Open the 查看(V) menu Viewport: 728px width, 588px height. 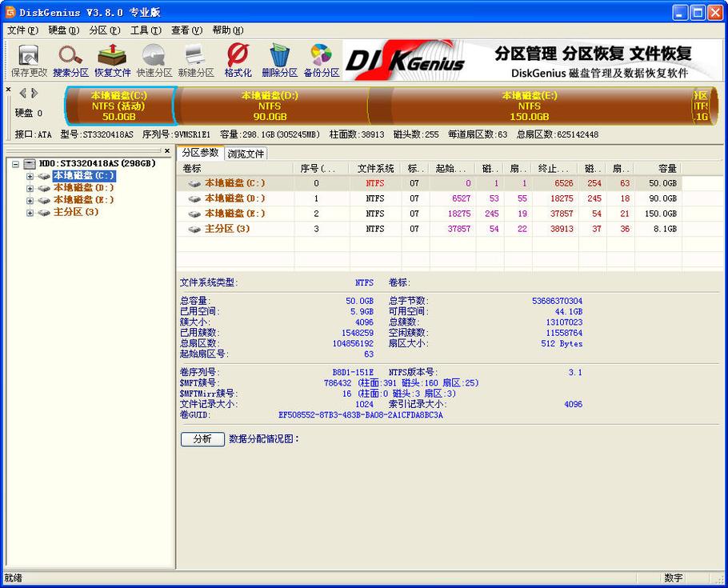pos(186,30)
